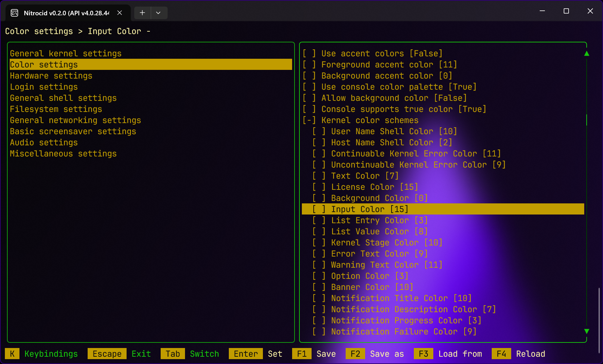The image size is (603, 364).
Task: Open the terminal profiles dropdown arrow
Action: coord(158,13)
